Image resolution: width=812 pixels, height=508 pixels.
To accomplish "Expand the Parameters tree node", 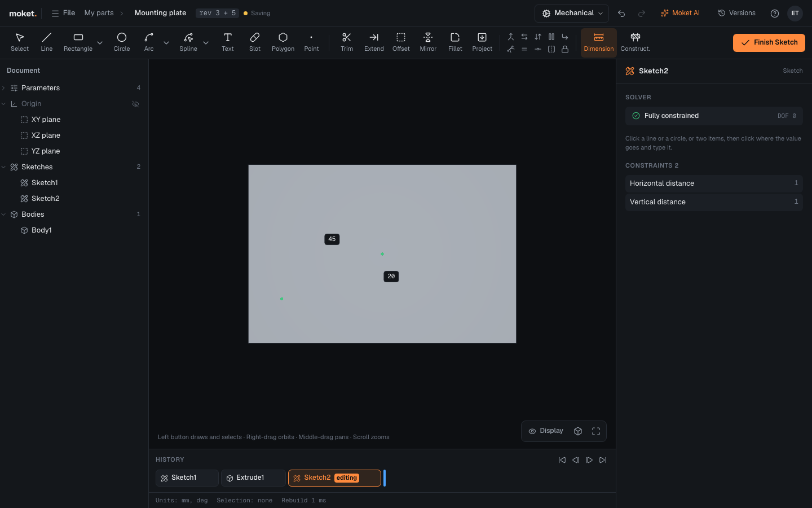I will pos(4,88).
